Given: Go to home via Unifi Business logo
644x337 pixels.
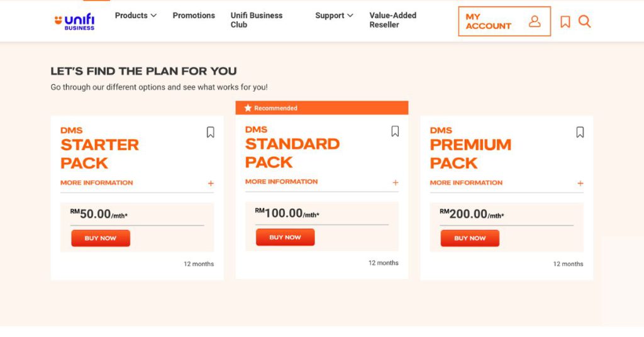Looking at the screenshot, I should [75, 22].
